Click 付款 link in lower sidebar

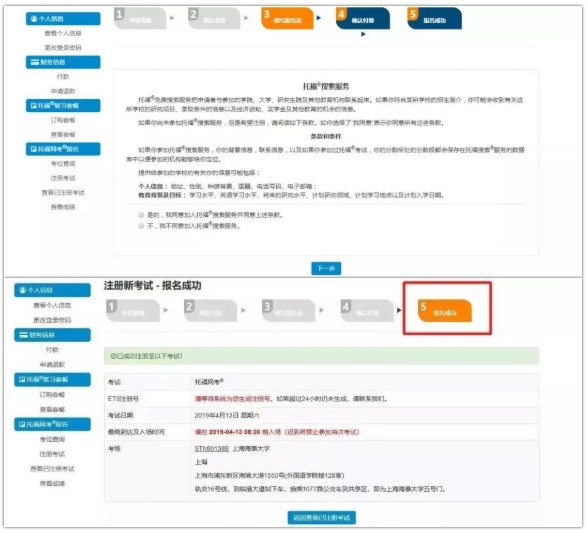pos(52,350)
